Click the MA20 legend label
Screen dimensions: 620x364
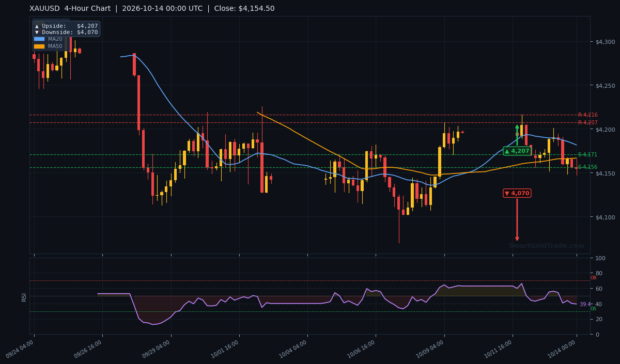tap(55, 39)
